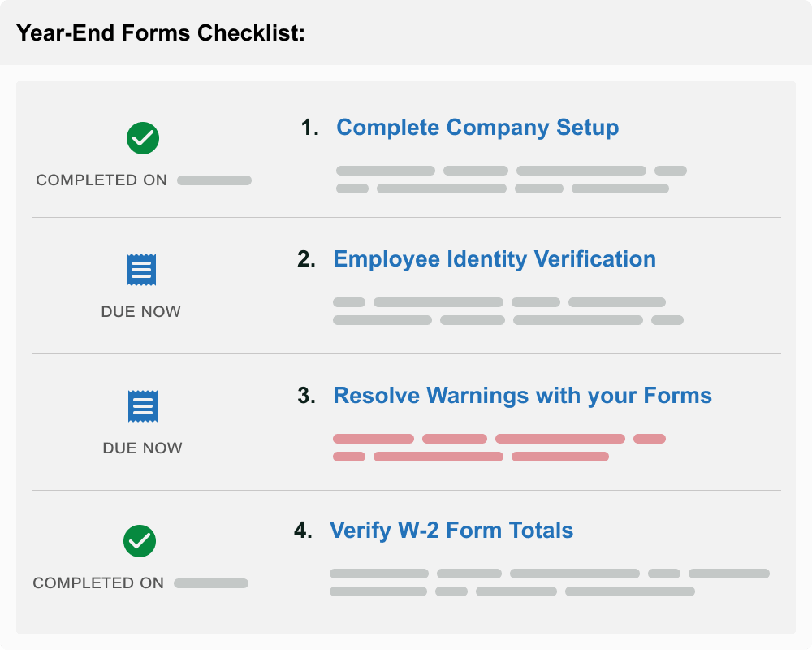Open the Employee Identity Verification section
Screen dimensions: 812x650
495,259
